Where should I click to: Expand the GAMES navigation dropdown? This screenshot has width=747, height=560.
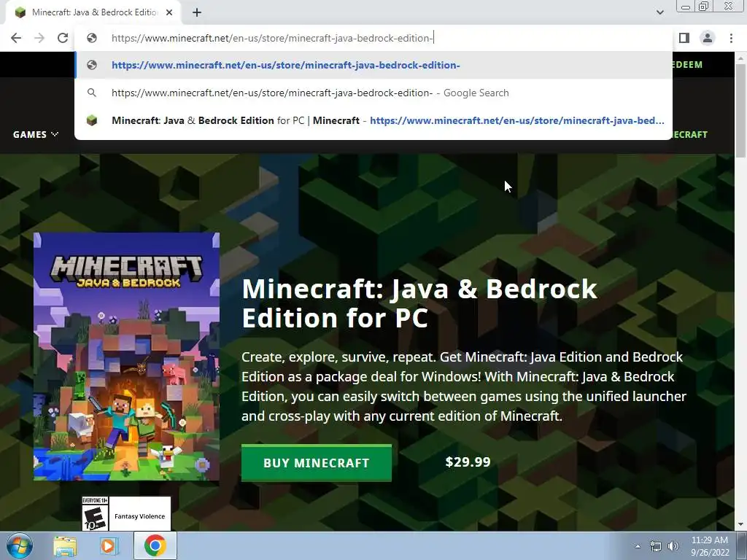click(x=36, y=134)
